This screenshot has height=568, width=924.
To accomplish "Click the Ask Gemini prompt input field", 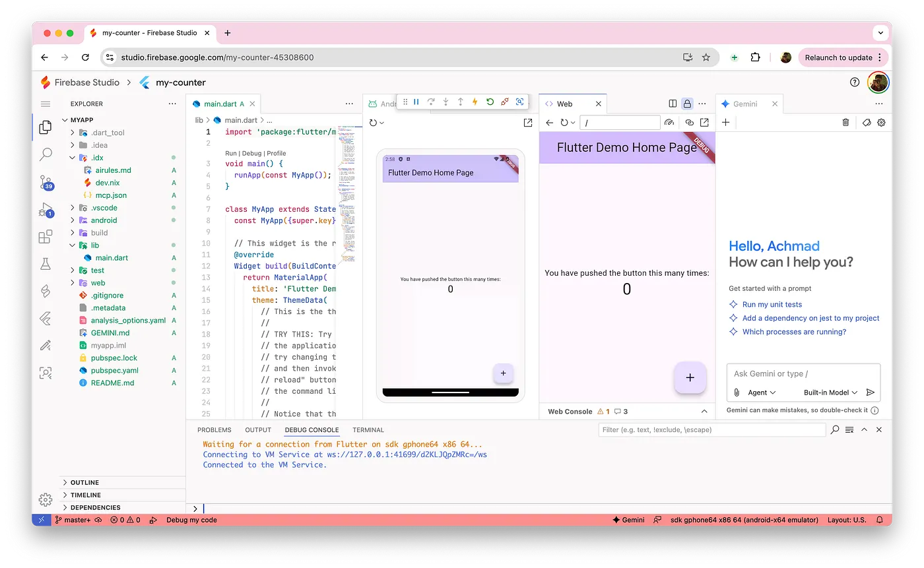I will click(x=803, y=373).
